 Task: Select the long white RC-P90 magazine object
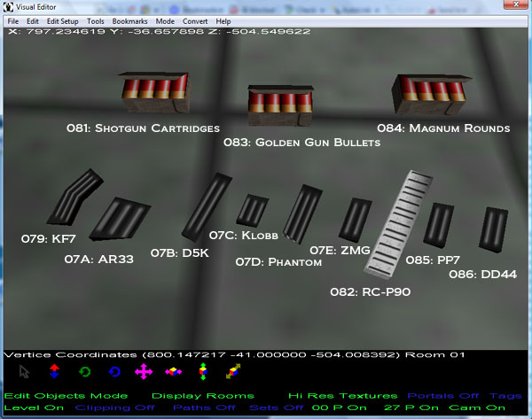point(397,224)
